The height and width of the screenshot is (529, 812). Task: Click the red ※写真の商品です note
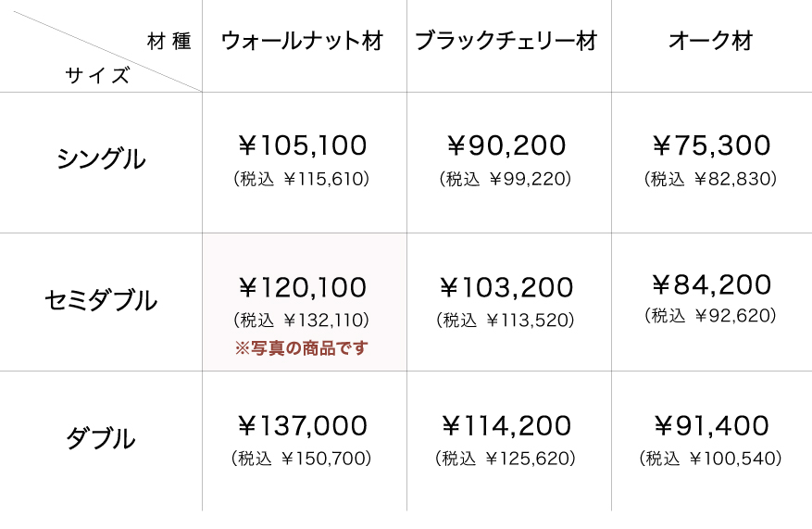pos(302,348)
